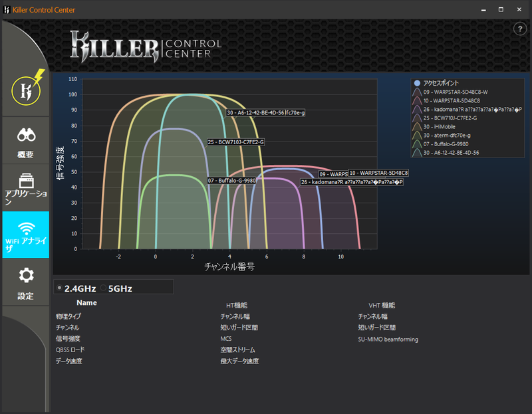
Task: Click legend entry 09 - WARPSTAR-5D48C8-W
Action: point(450,92)
